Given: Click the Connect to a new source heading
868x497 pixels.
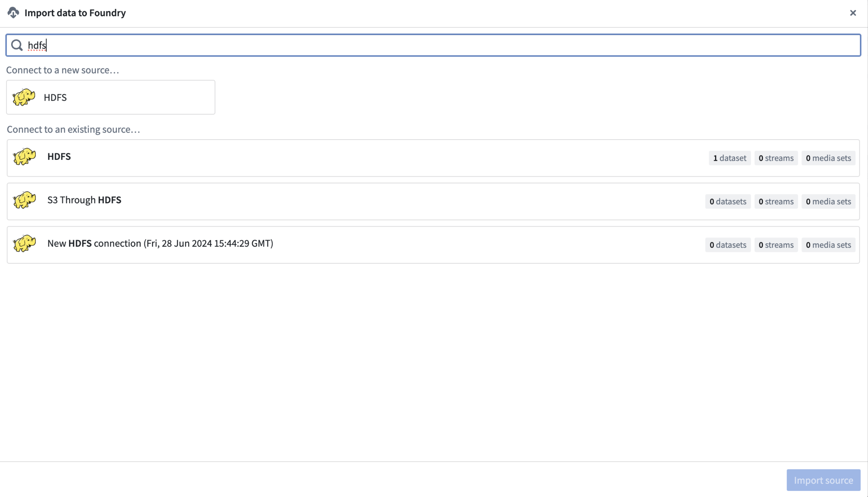Looking at the screenshot, I should [x=63, y=70].
